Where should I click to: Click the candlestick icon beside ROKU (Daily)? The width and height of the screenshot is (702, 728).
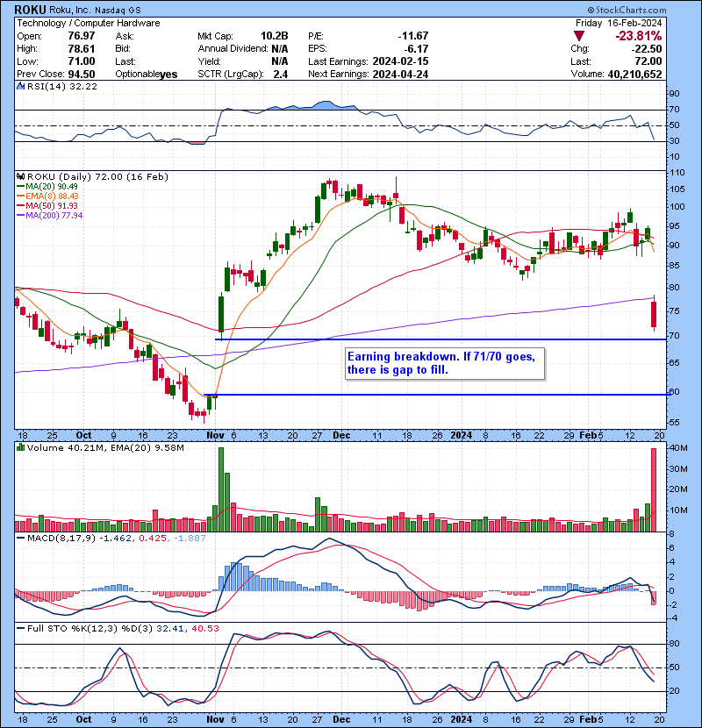(x=20, y=177)
